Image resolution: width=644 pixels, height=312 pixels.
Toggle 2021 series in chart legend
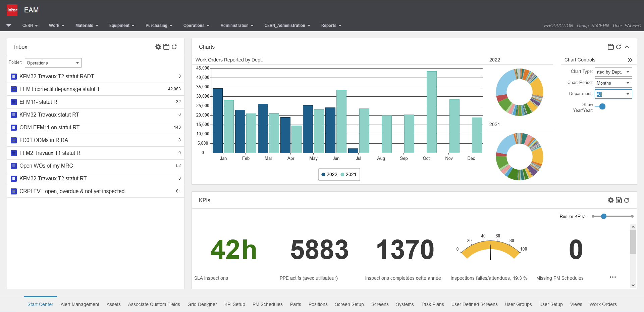tap(348, 174)
